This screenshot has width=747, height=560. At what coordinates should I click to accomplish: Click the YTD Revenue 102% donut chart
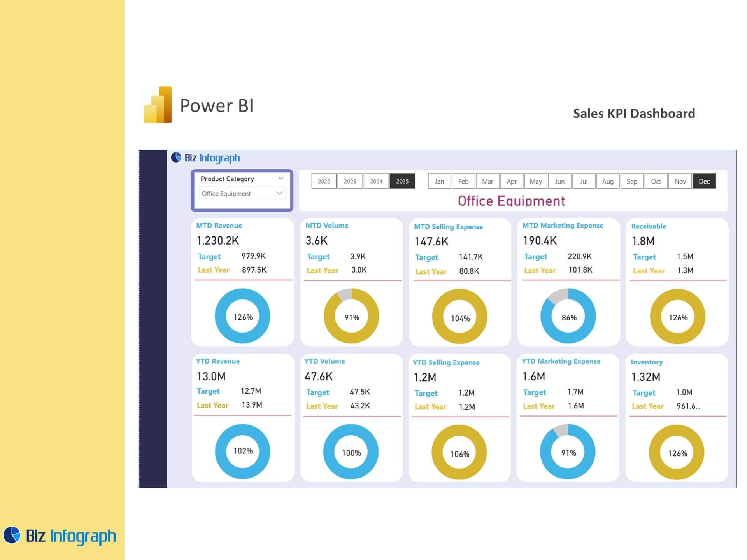click(x=242, y=451)
